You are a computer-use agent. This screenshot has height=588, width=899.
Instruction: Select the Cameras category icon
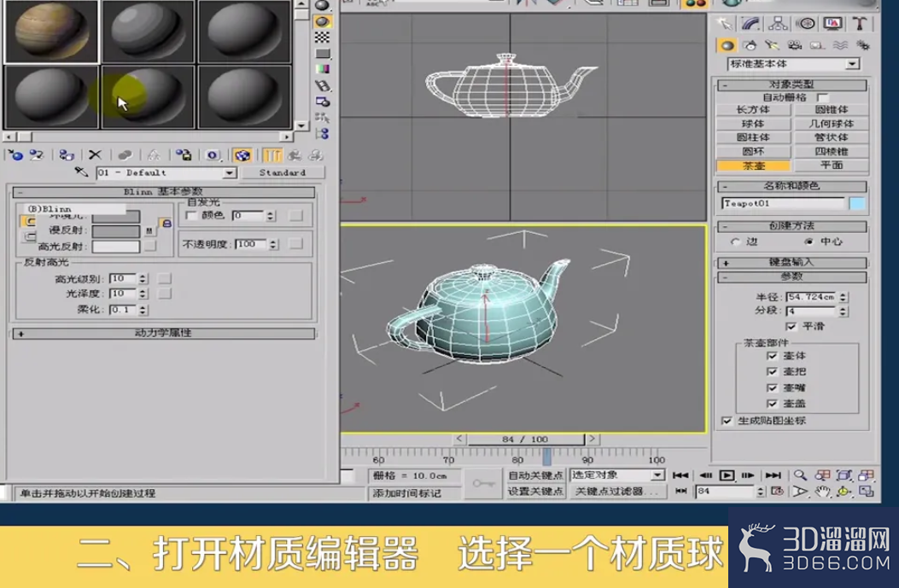(794, 45)
